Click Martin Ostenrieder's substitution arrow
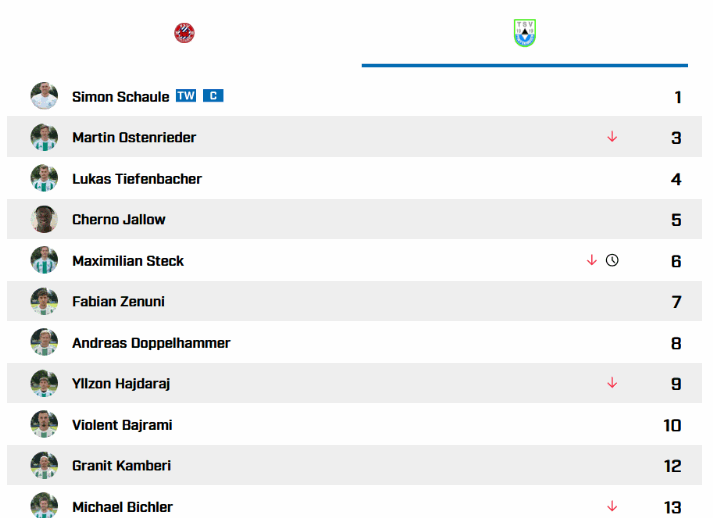This screenshot has width=713, height=518. tap(612, 137)
